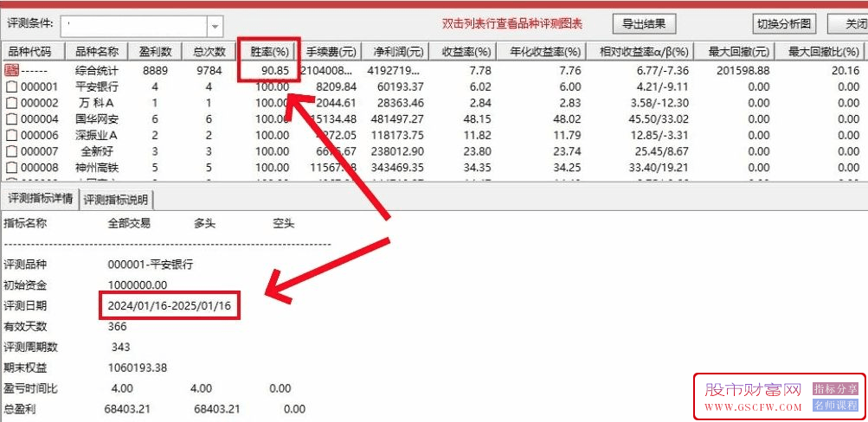Image resolution: width=868 pixels, height=422 pixels.
Task: Click into the 评测条件 combo box field
Action: 133,26
